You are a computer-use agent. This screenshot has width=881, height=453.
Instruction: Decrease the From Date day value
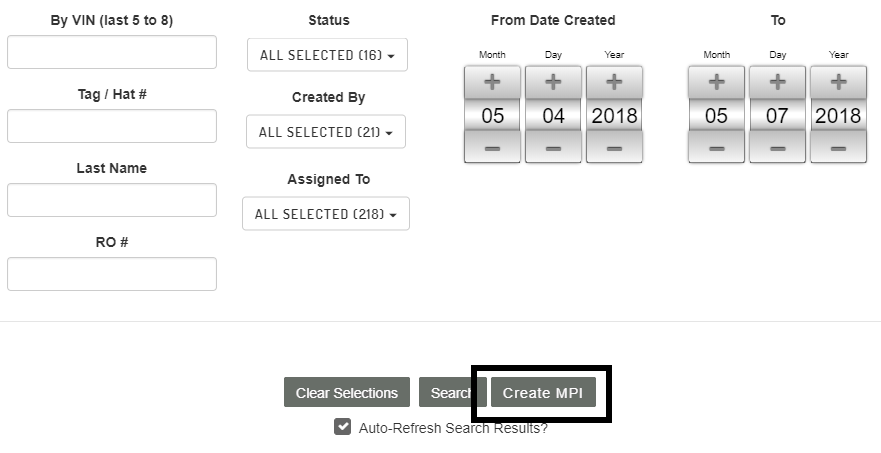tap(553, 148)
